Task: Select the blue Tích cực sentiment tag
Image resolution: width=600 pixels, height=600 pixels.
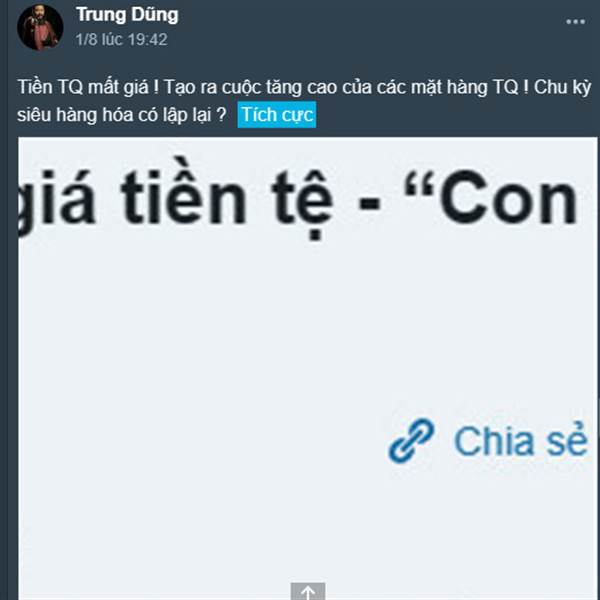Action: pos(277,115)
